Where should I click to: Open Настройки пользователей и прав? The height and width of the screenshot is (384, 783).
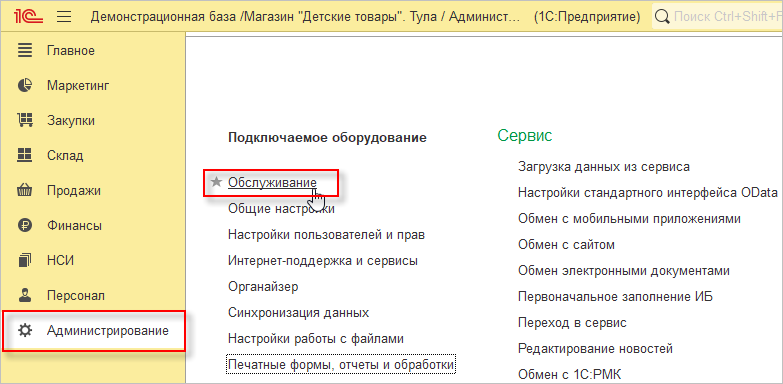point(326,234)
